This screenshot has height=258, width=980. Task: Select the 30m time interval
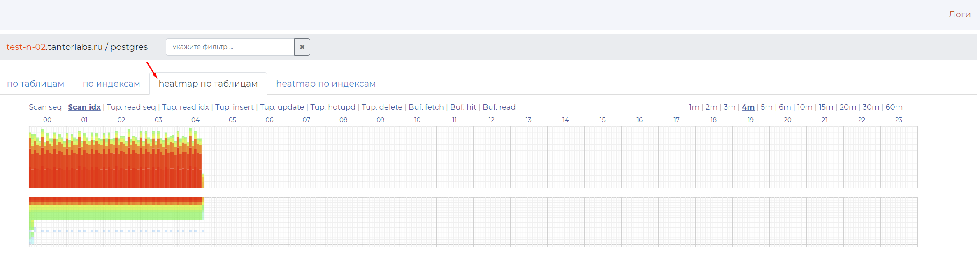871,107
